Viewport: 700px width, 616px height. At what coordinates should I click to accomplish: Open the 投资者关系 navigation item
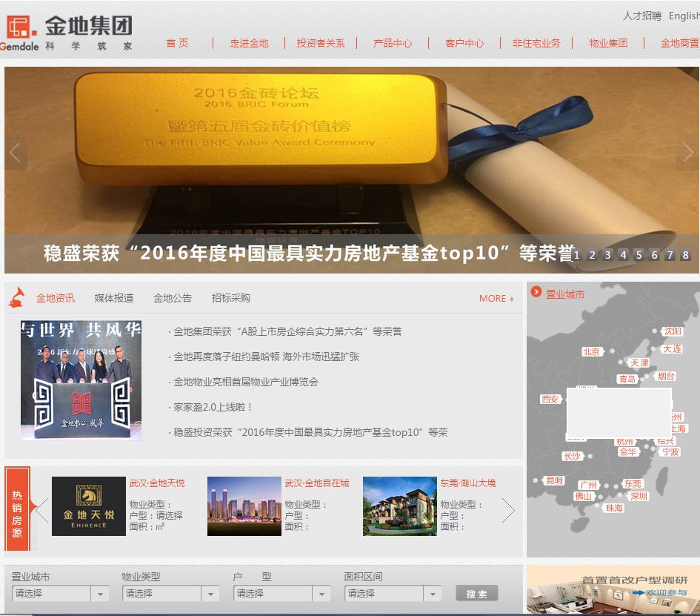tap(321, 43)
